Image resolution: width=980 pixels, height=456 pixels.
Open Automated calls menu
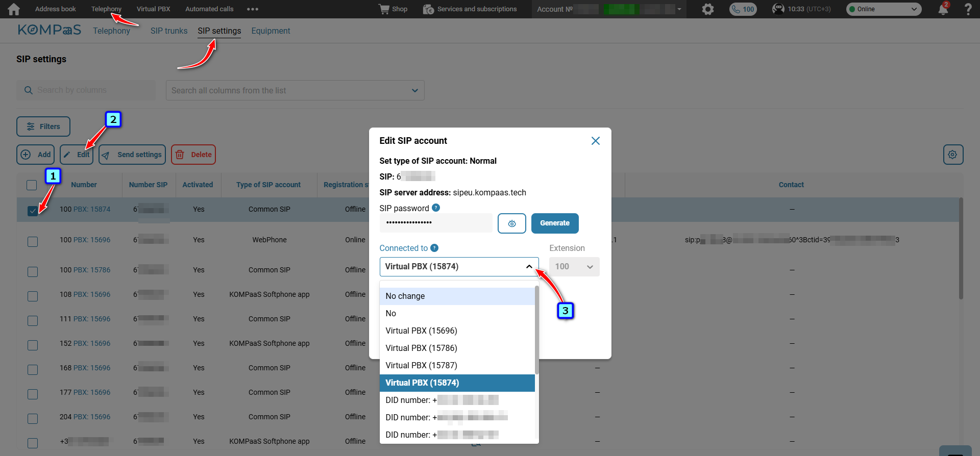click(209, 9)
